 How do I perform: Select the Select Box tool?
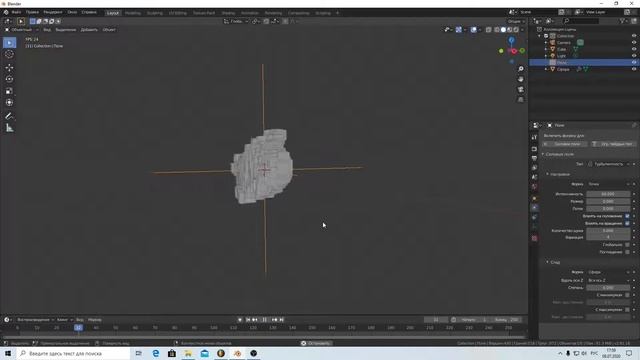click(x=9, y=42)
